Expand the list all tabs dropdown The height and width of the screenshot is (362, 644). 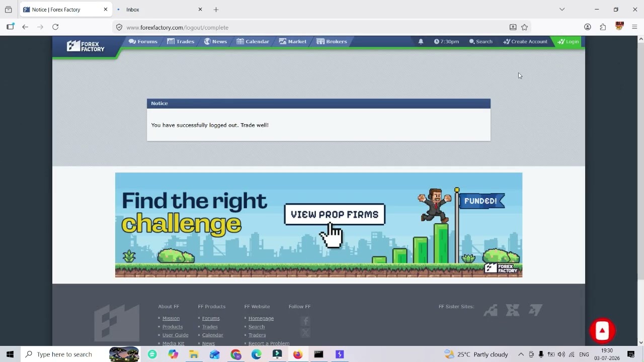pos(562,10)
